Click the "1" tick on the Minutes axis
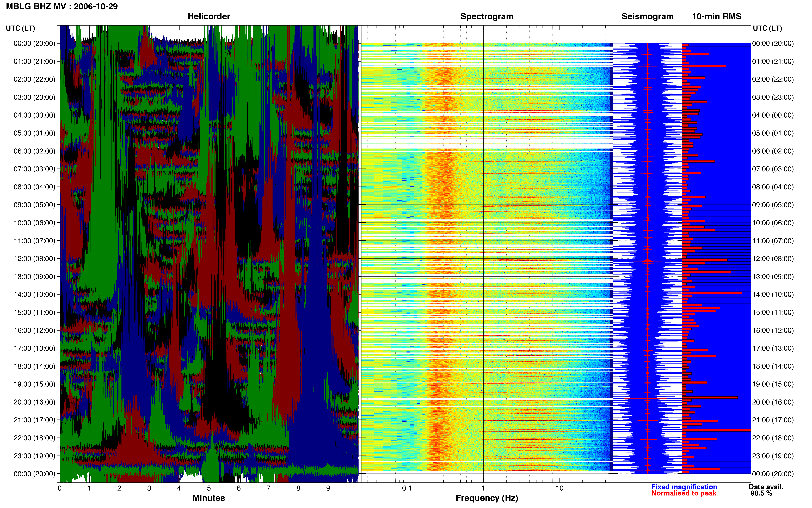 click(x=89, y=488)
